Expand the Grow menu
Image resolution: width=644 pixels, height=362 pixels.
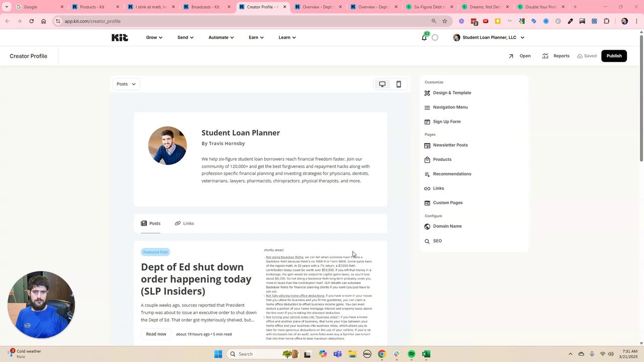(154, 37)
